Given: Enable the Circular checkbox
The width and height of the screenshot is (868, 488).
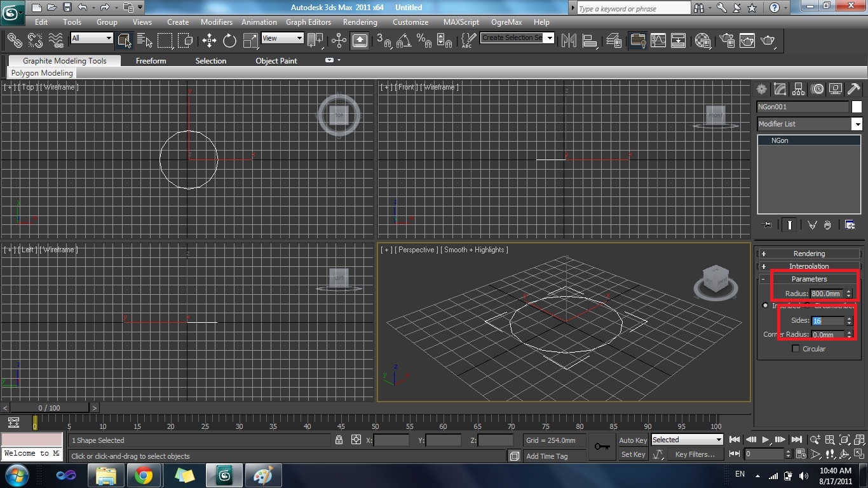Looking at the screenshot, I should click(796, 349).
